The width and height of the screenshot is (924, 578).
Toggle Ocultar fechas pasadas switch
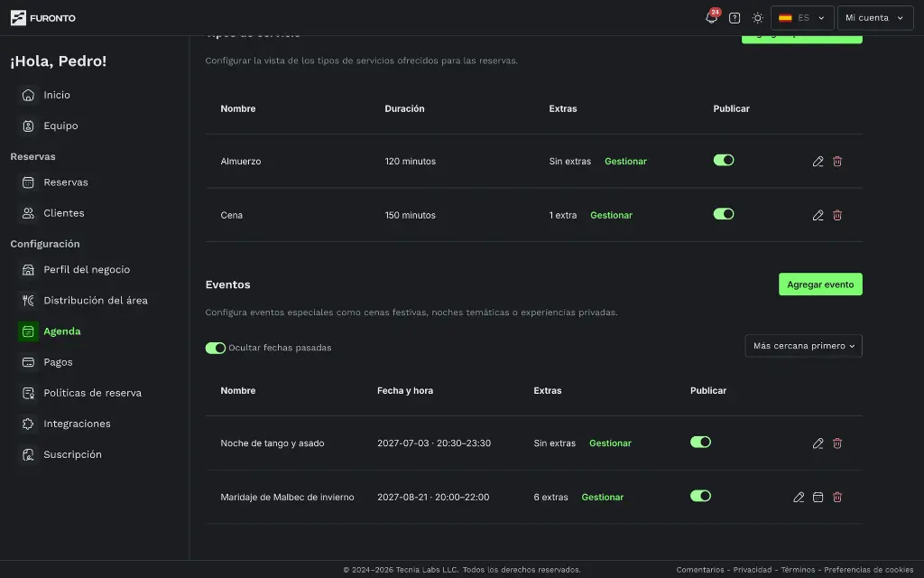(215, 348)
